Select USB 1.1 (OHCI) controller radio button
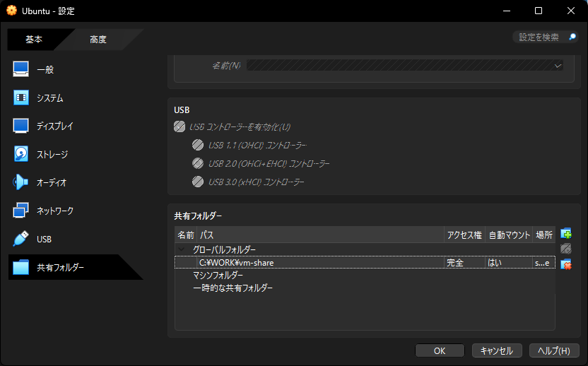Image resolution: width=588 pixels, height=366 pixels. point(198,146)
